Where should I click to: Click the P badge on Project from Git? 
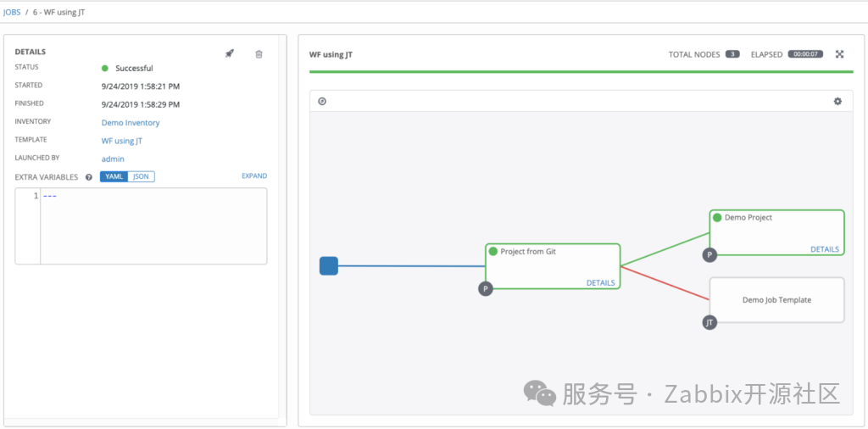pos(486,288)
